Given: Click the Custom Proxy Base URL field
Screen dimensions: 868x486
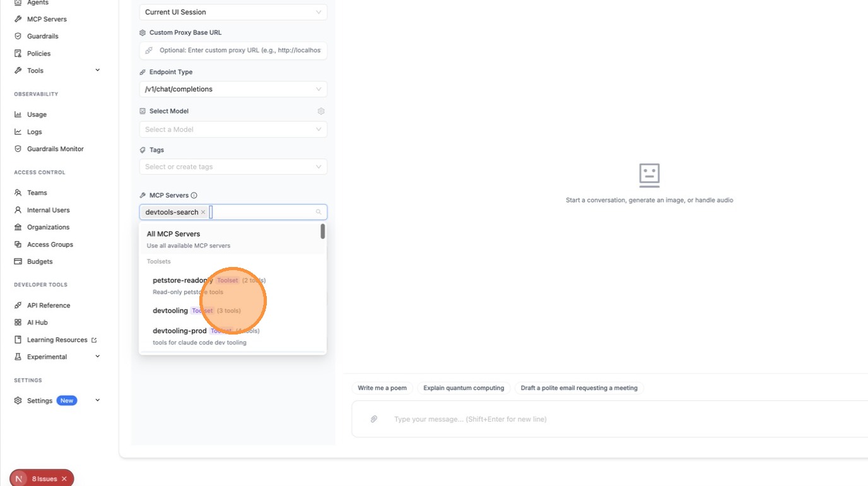Looking at the screenshot, I should [x=233, y=50].
